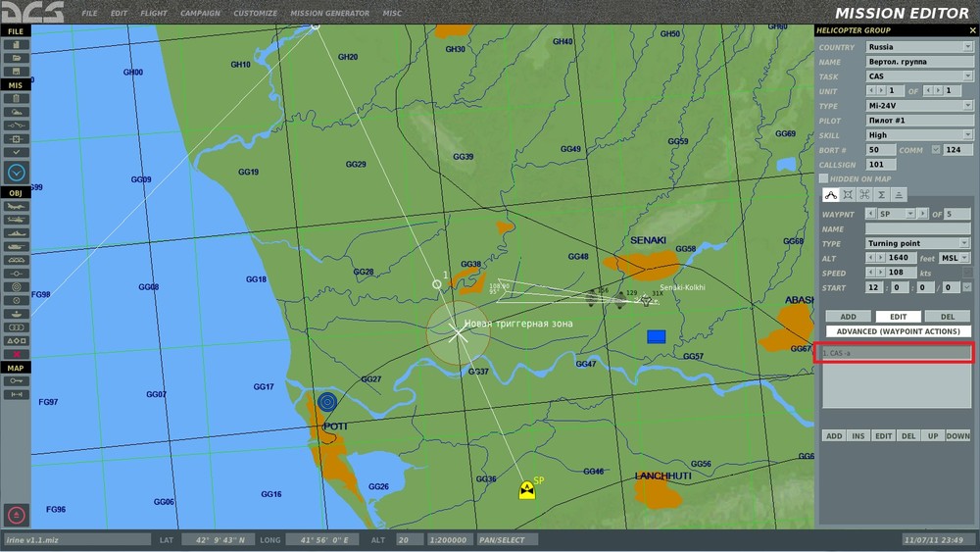This screenshot has height=552, width=980.
Task: Click the actions list DOWN button
Action: coord(958,435)
